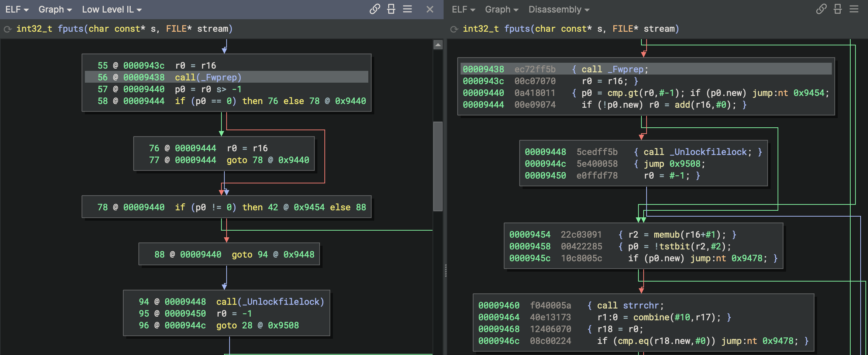Click the 'then 76 else 78' branch line
This screenshot has width=868, height=355.
(x=271, y=101)
